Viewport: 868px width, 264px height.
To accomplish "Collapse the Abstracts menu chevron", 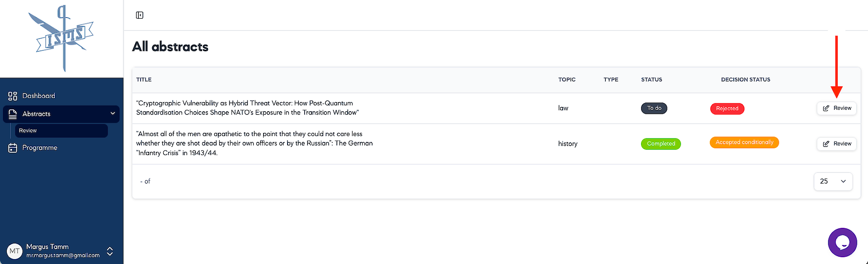I will tap(113, 114).
